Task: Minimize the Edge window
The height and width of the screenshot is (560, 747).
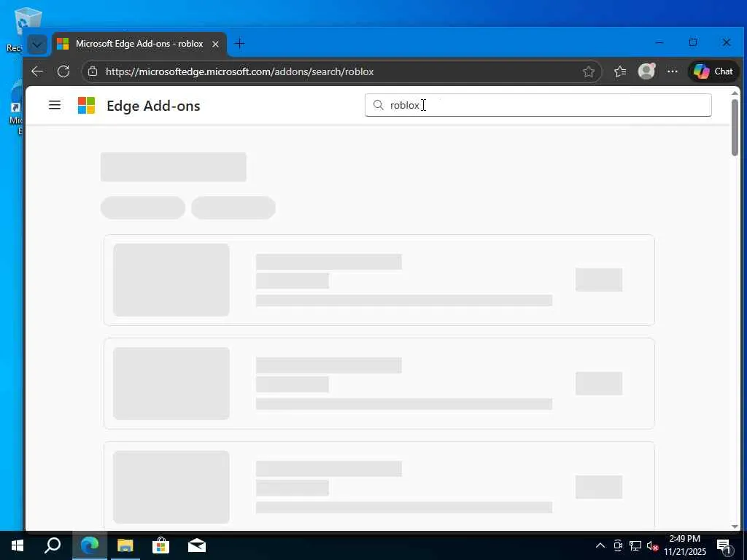Action: [x=659, y=43]
